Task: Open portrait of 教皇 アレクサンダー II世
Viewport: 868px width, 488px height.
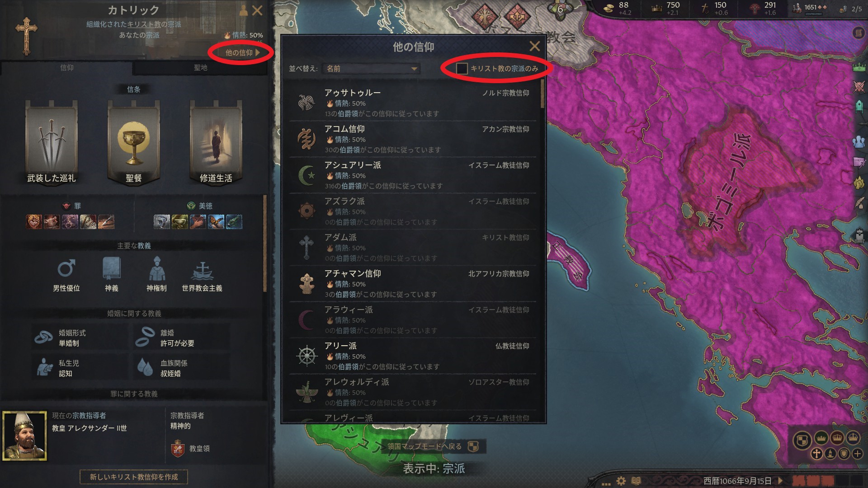Action: point(24,436)
